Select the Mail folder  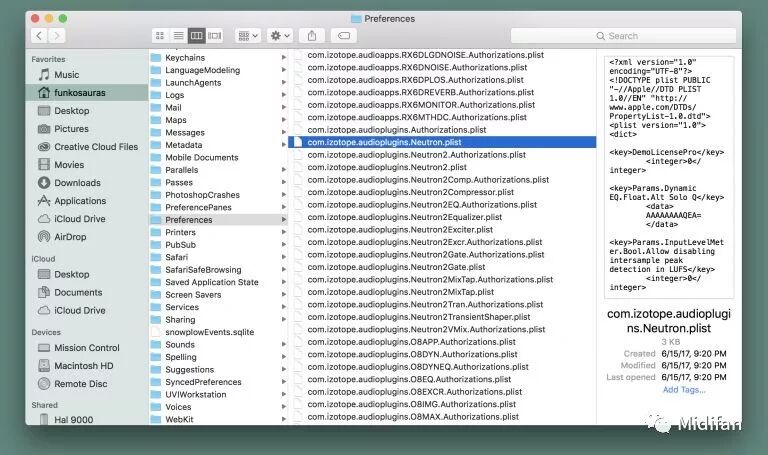[218, 107]
